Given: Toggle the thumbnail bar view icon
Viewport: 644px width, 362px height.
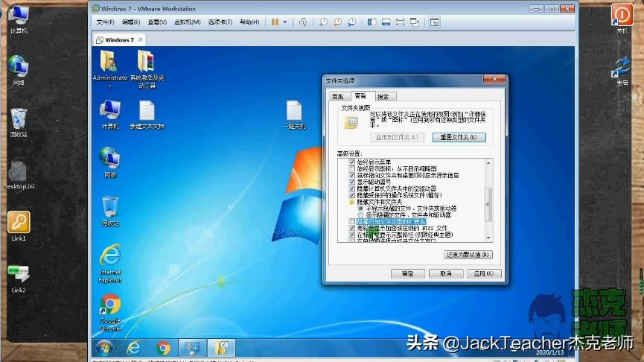Looking at the screenshot, I should point(386,22).
